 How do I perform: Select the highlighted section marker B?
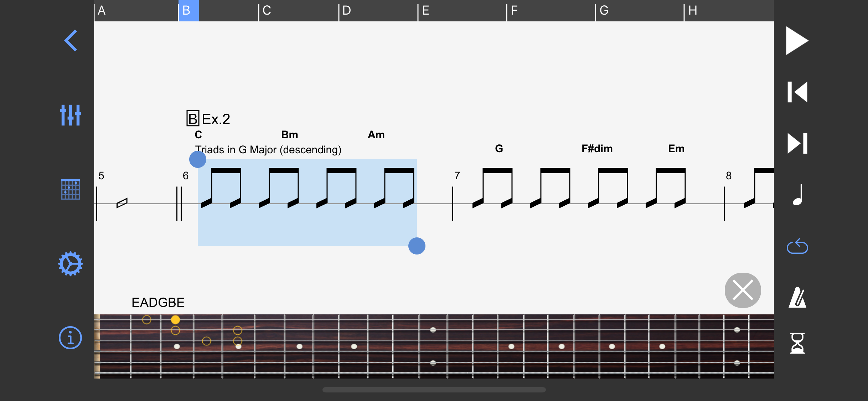coord(188,11)
